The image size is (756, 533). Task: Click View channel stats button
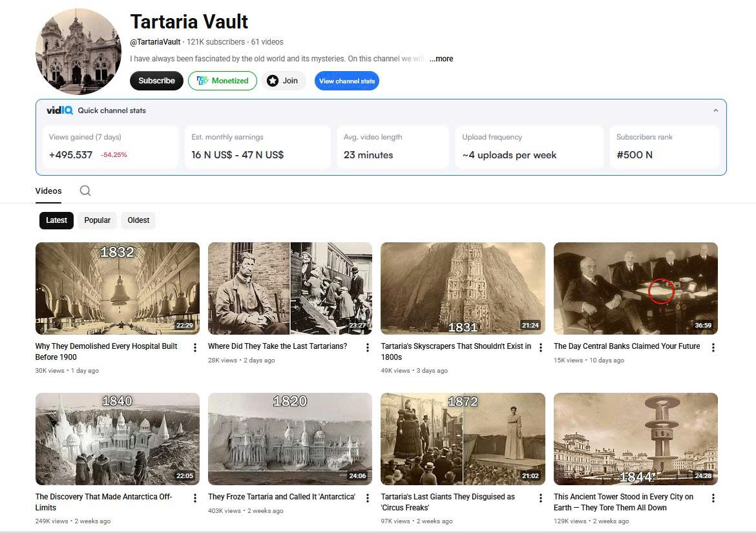click(346, 81)
